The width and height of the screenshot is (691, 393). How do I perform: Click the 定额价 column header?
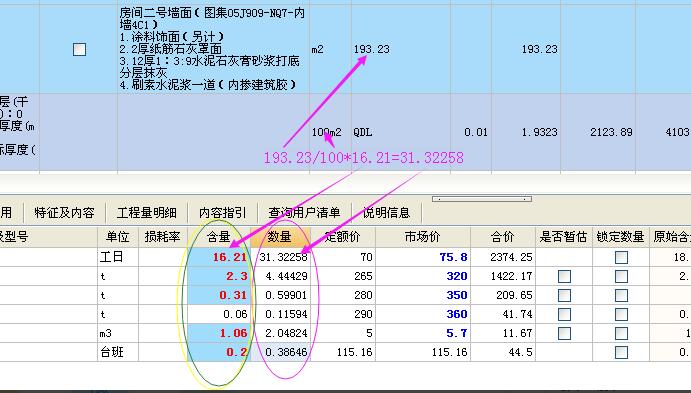(x=343, y=237)
